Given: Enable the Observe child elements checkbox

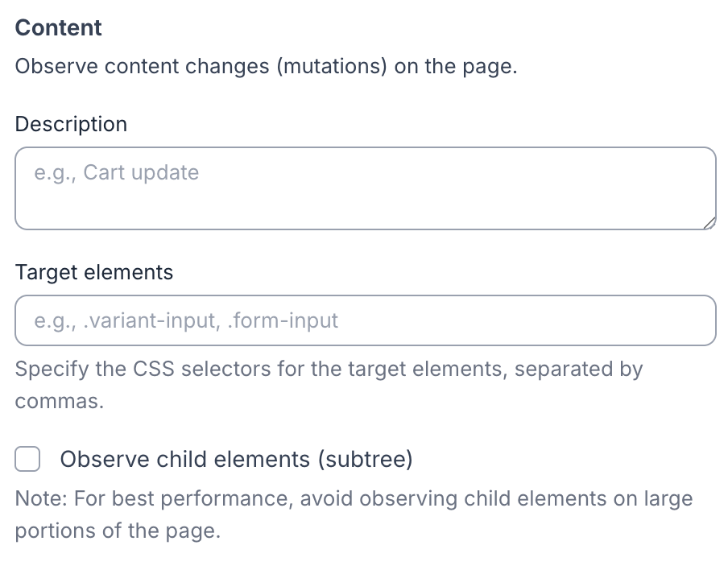Looking at the screenshot, I should pos(28,460).
